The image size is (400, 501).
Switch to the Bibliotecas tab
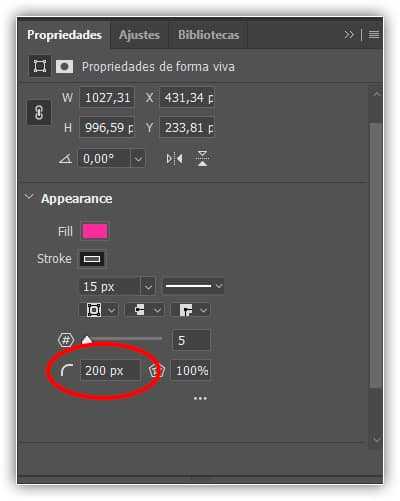pyautogui.click(x=209, y=35)
